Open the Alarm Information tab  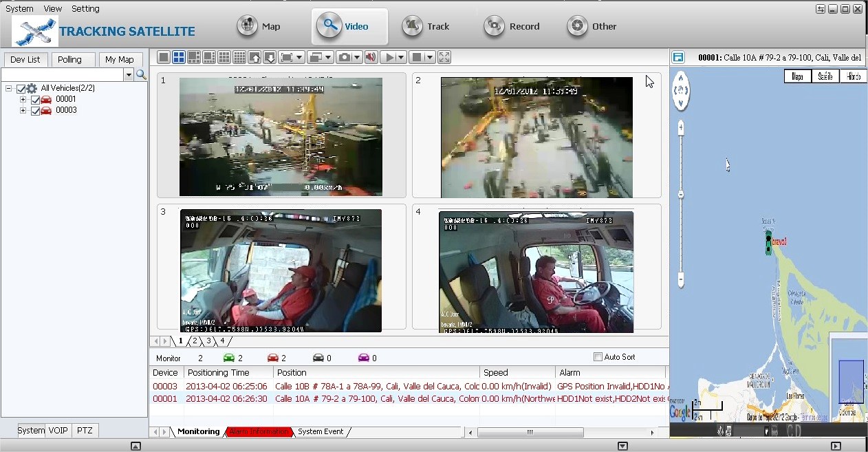tap(259, 431)
